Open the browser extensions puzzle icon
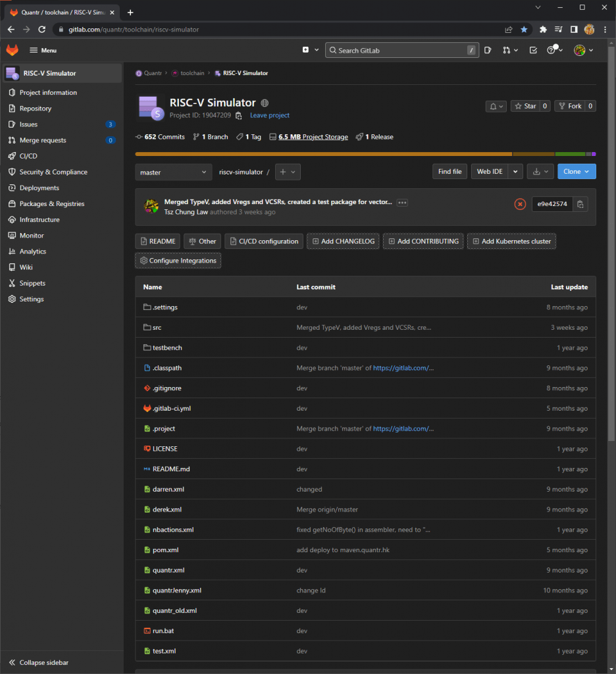This screenshot has width=616, height=674. [543, 30]
